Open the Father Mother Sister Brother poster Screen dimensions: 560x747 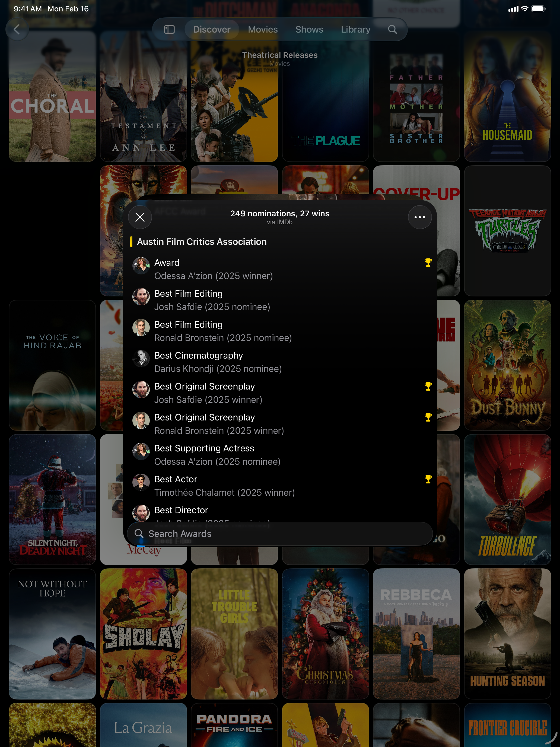pos(416,97)
